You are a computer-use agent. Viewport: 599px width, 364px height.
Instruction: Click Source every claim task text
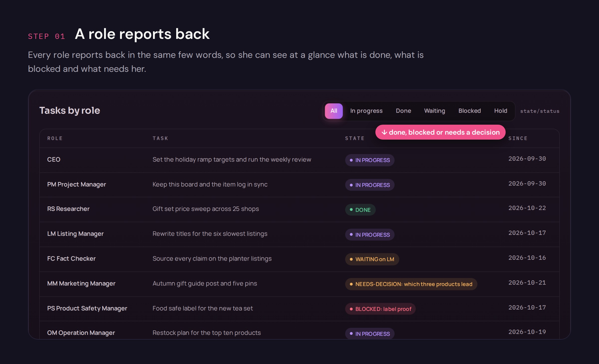click(212, 259)
